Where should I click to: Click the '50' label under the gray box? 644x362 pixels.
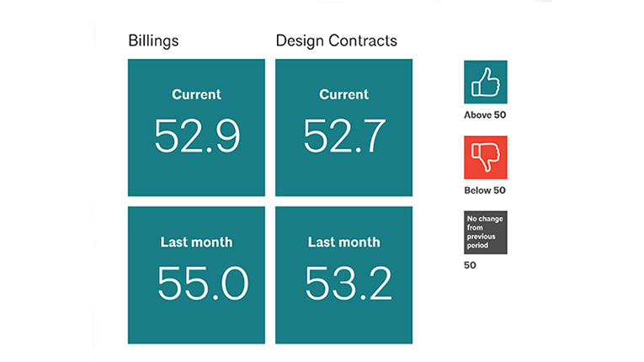(x=470, y=266)
